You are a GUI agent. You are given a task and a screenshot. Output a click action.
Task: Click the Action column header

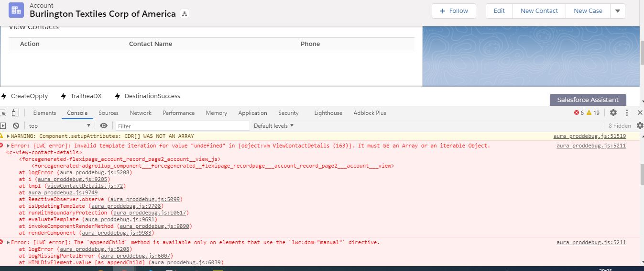pyautogui.click(x=30, y=44)
